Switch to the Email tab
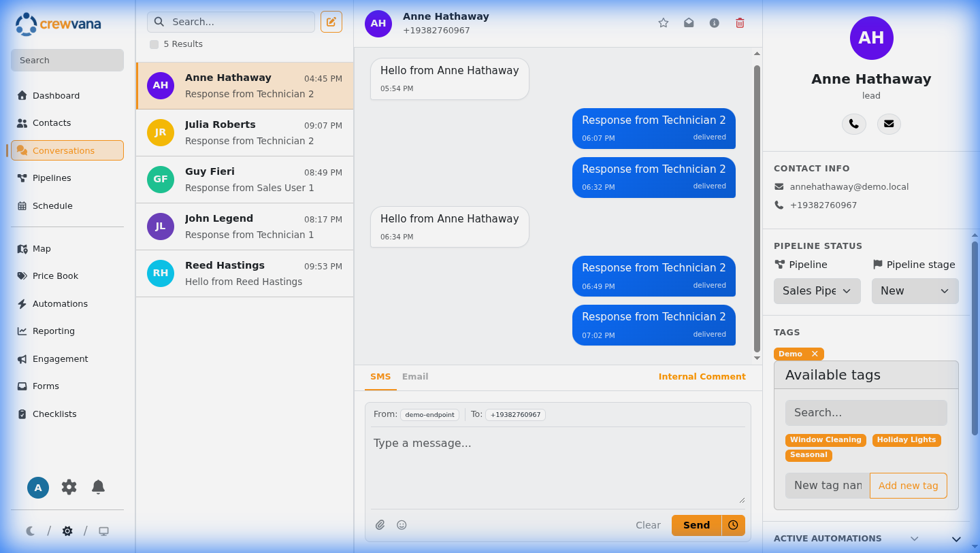The image size is (980, 553). pyautogui.click(x=415, y=376)
